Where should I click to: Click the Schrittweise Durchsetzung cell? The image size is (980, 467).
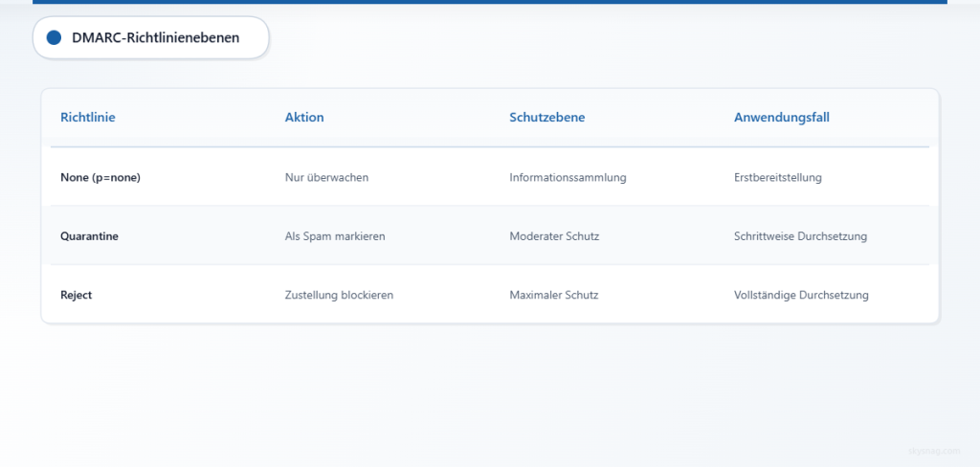point(800,236)
